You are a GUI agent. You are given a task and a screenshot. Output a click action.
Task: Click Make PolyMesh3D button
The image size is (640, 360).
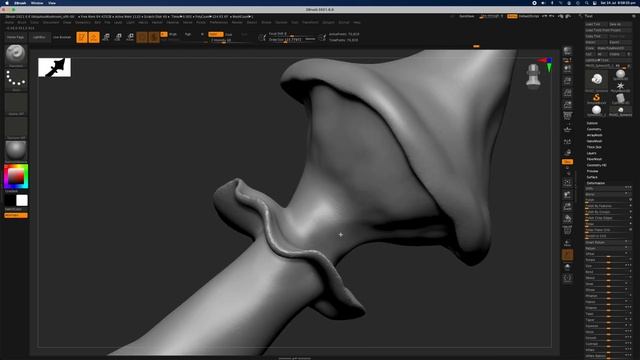point(613,48)
